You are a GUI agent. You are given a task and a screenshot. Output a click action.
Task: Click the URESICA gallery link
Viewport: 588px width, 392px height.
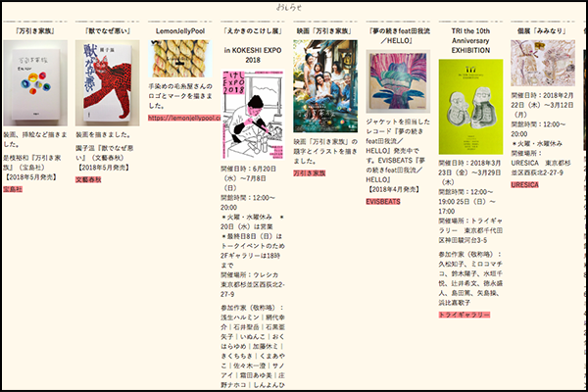pos(527,183)
